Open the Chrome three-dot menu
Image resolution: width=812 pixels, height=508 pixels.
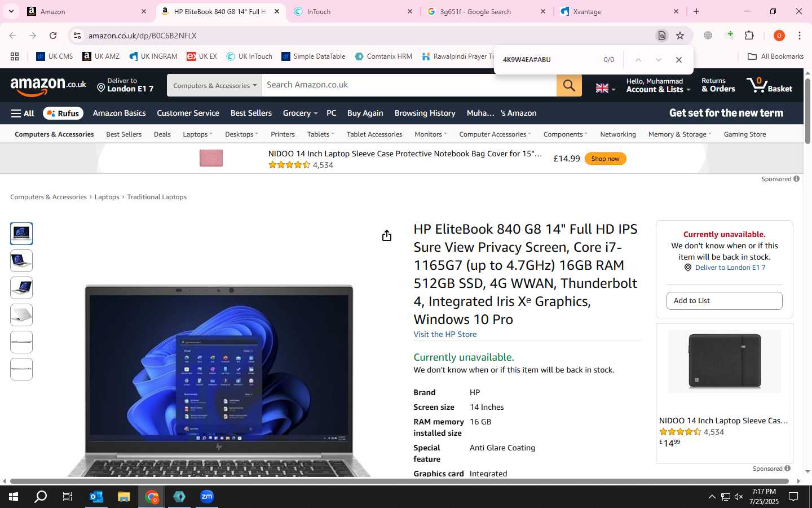pyautogui.click(x=800, y=36)
